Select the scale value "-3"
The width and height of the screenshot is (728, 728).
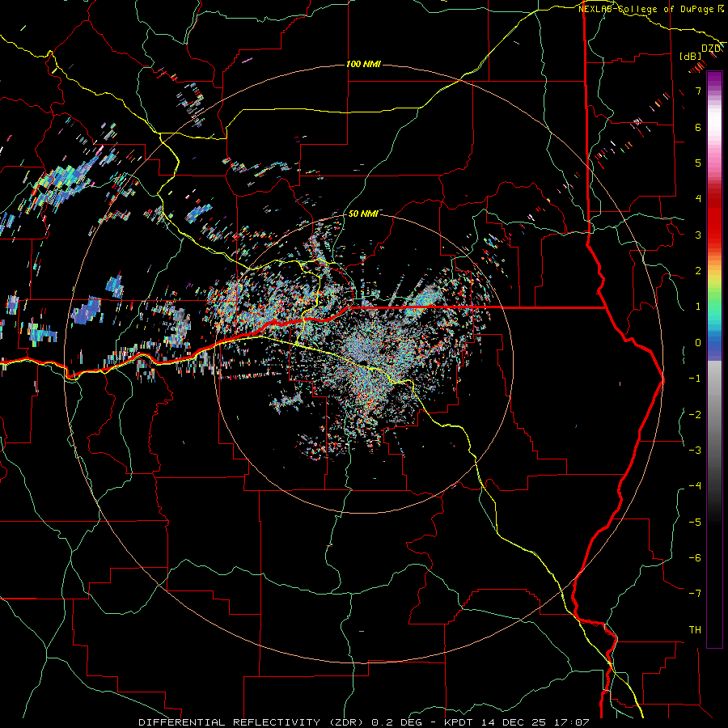point(695,451)
